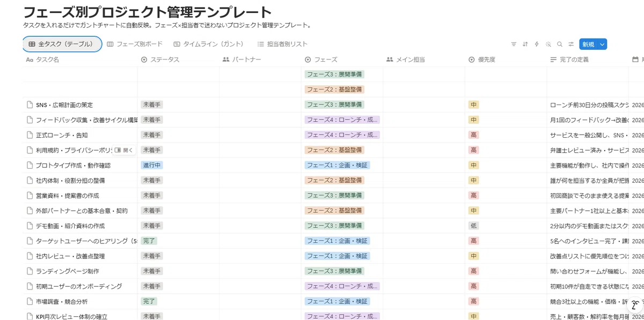Click page icon of 外部パートナーとの基本合意・契約
The image size is (644, 320).
(x=30, y=211)
